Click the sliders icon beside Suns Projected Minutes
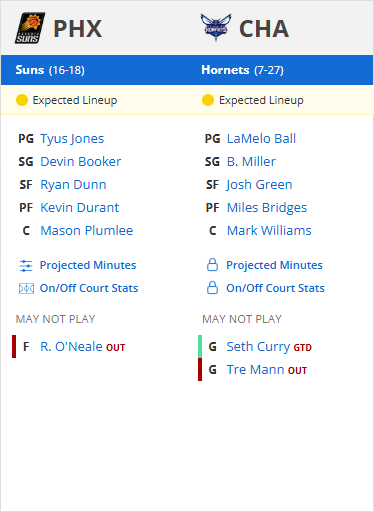The width and height of the screenshot is (374, 512). (x=26, y=266)
